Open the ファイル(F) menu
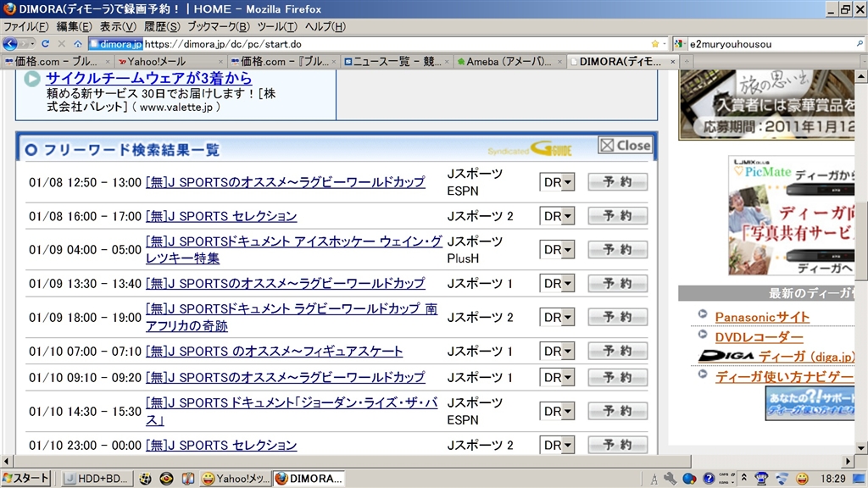 [x=26, y=26]
